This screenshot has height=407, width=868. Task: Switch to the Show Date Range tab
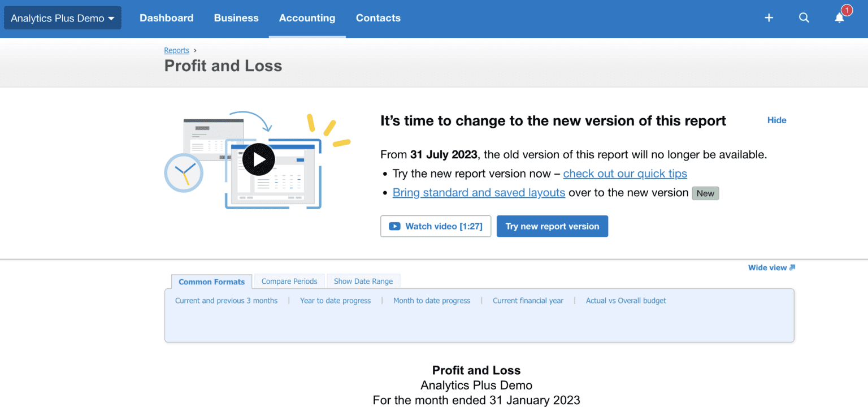[363, 281]
